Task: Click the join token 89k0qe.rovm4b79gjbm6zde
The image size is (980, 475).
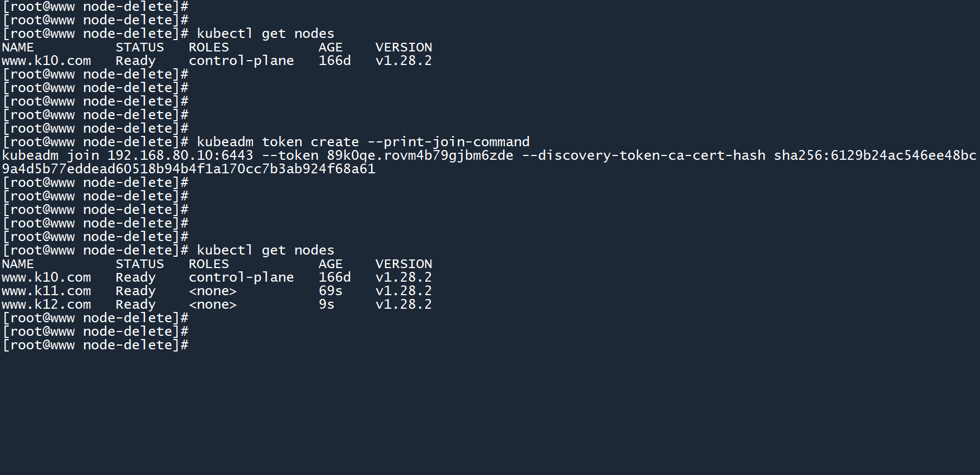Action: [x=420, y=155]
